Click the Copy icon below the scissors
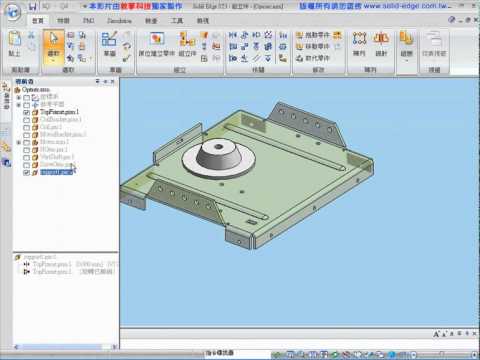This screenshot has width=480, height=360. (x=31, y=47)
